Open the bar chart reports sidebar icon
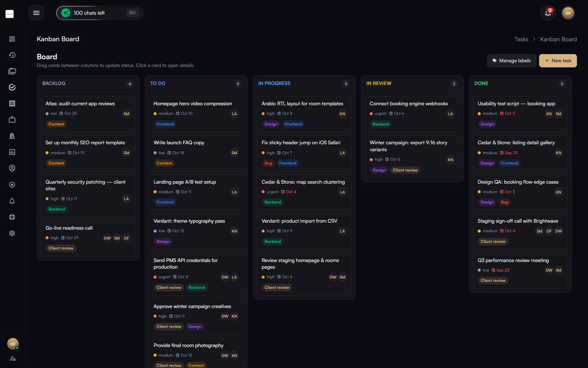Screen dimensions: 588x368 [12, 152]
